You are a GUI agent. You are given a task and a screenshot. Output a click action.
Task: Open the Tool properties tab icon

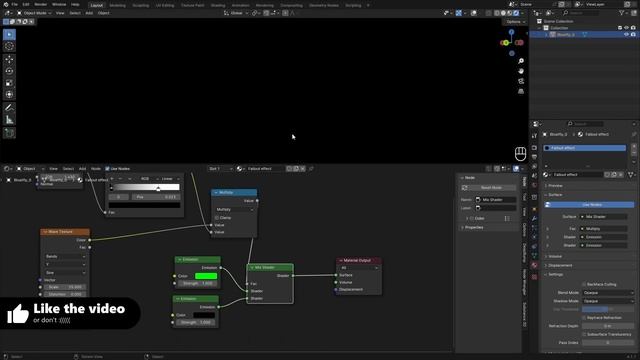tap(534, 136)
